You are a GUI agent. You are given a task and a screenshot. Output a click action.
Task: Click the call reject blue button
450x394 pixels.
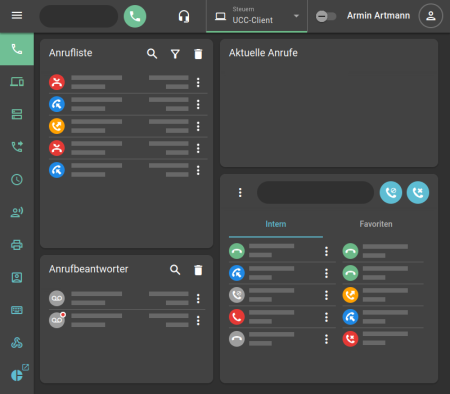pyautogui.click(x=418, y=192)
